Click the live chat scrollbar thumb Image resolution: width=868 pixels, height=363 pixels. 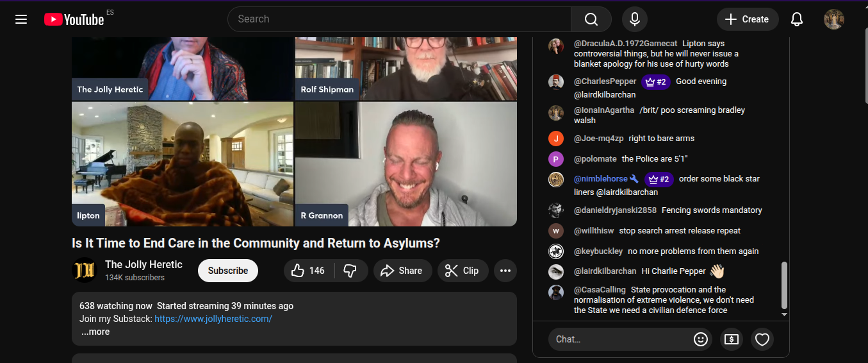pos(784,285)
